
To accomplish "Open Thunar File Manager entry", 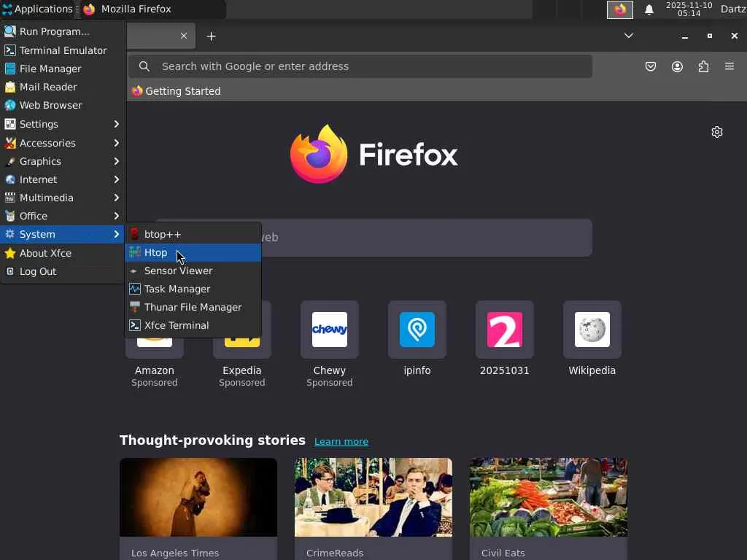I will (x=193, y=307).
